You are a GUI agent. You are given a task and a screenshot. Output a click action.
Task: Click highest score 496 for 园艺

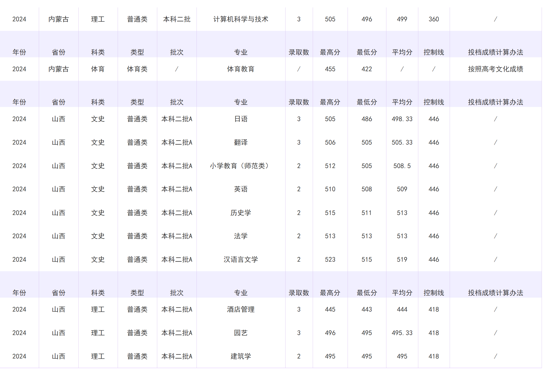(330, 333)
